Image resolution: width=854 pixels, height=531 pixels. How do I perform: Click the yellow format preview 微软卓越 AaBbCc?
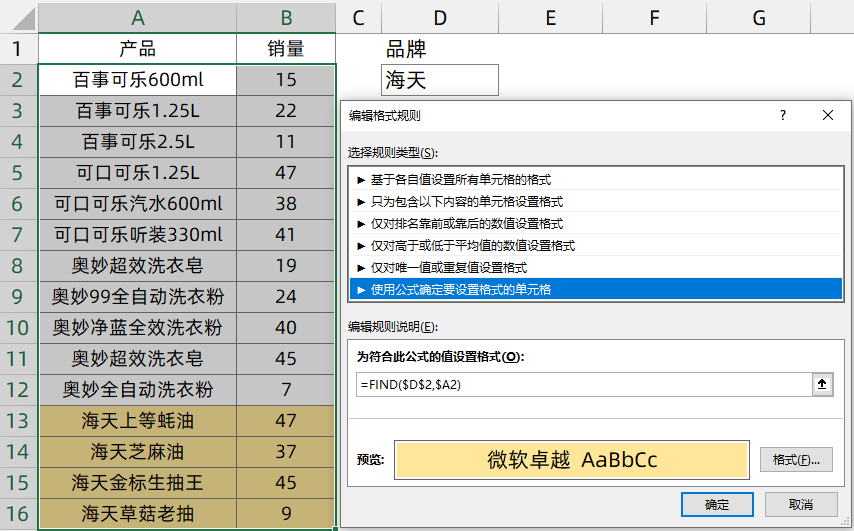pos(572,460)
